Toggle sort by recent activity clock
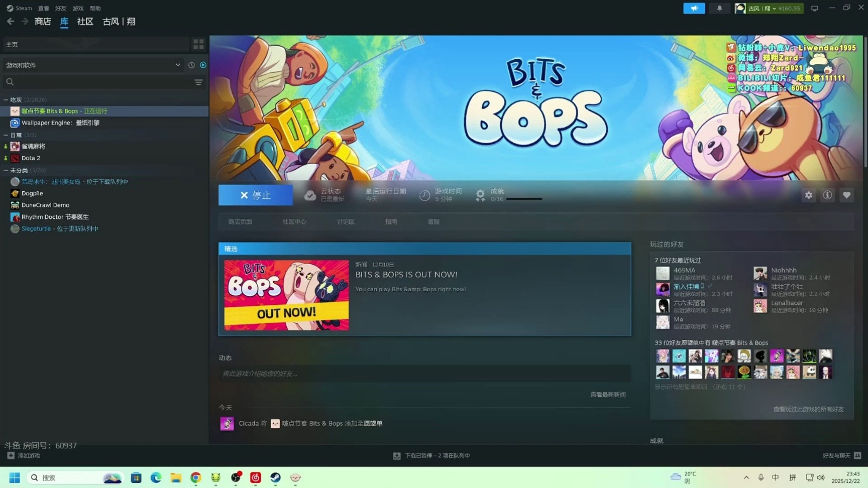This screenshot has width=868, height=488. 191,65
